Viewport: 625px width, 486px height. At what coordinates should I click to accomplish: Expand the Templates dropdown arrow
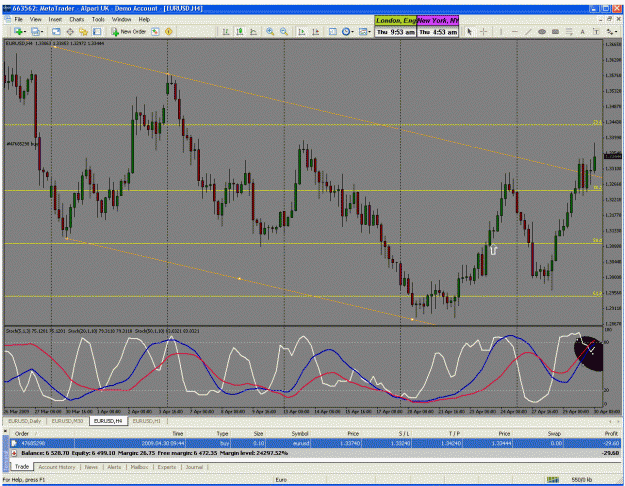[369, 32]
